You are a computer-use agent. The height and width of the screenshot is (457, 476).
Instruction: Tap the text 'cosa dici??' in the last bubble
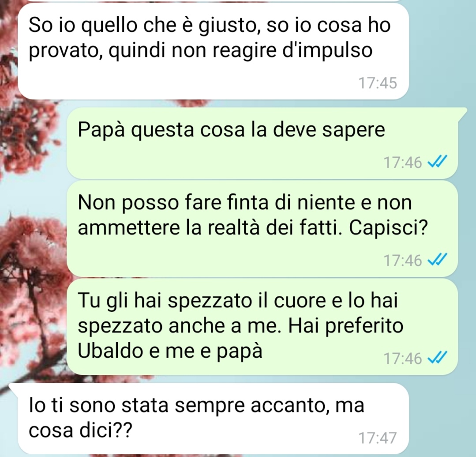point(80,430)
